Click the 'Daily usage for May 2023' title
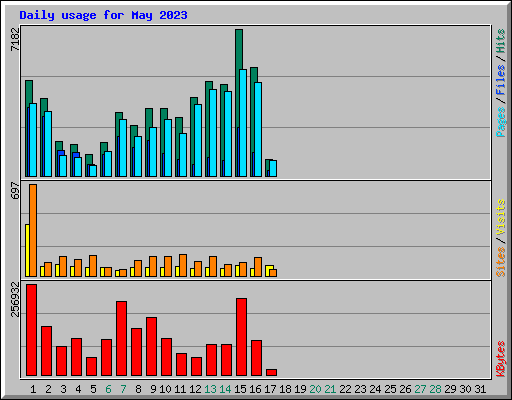Viewport: 512px width, 400px height. (103, 15)
